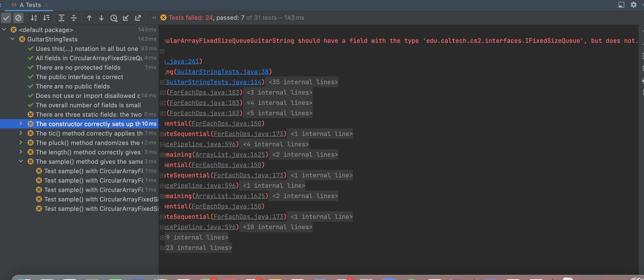Toggle Show Ignored tests button
The image size is (644, 280).
tap(18, 18)
